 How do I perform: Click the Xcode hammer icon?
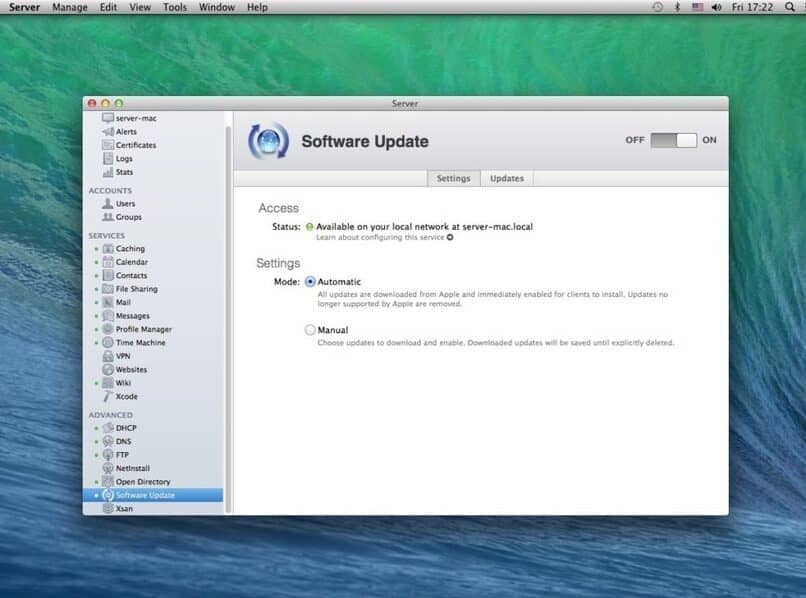[x=108, y=396]
